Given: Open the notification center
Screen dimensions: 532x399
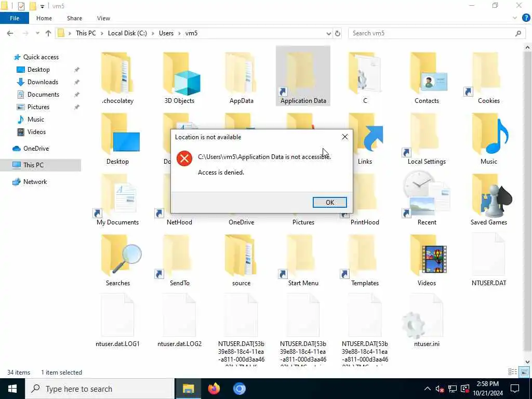Looking at the screenshot, I should (x=515, y=389).
